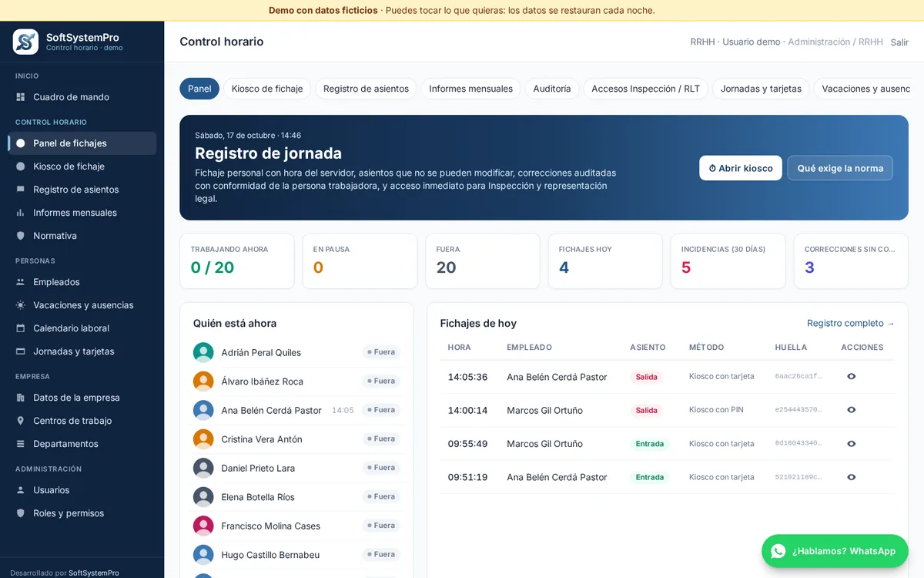
Task: Open SoftSystemPro developer link in footer
Action: click(x=94, y=573)
